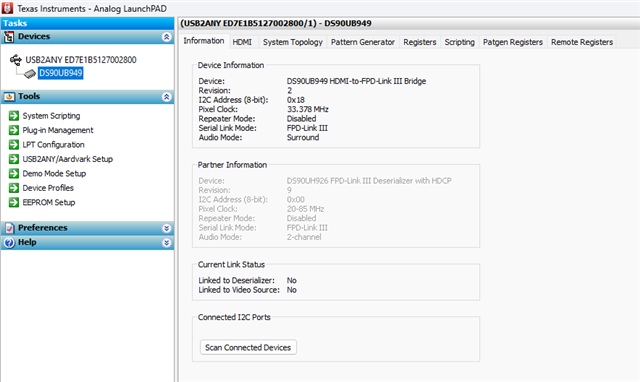
Task: Click the partner device 'DS90UH926 FPD-Link III Deserializer'
Action: (x=369, y=180)
